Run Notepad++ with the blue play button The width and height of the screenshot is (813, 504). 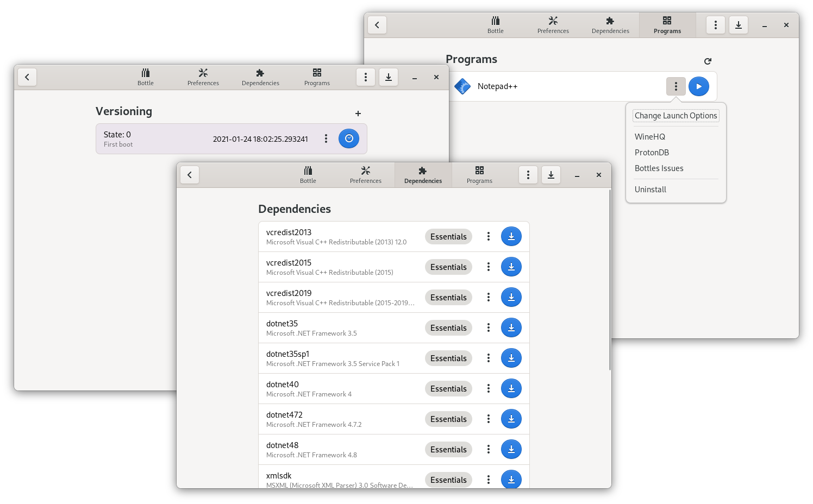tap(698, 86)
